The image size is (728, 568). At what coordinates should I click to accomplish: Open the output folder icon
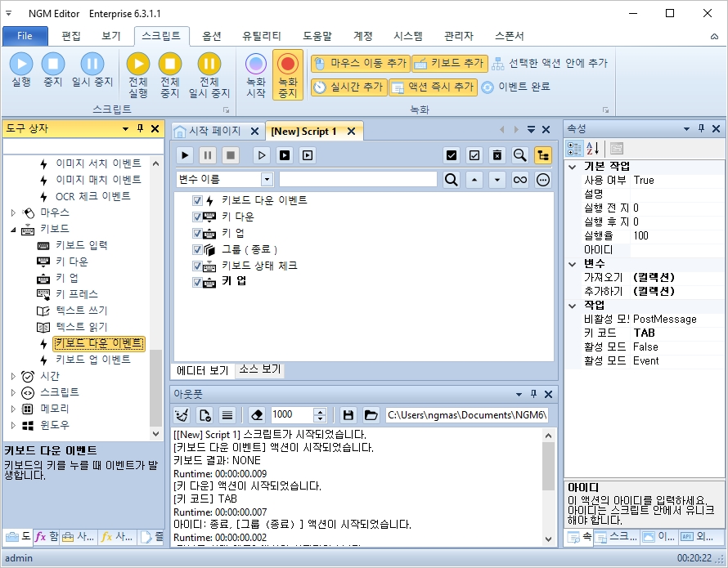tap(371, 415)
